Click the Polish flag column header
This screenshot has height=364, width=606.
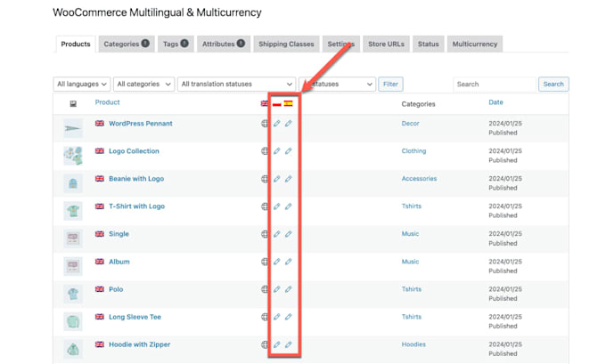(x=277, y=103)
